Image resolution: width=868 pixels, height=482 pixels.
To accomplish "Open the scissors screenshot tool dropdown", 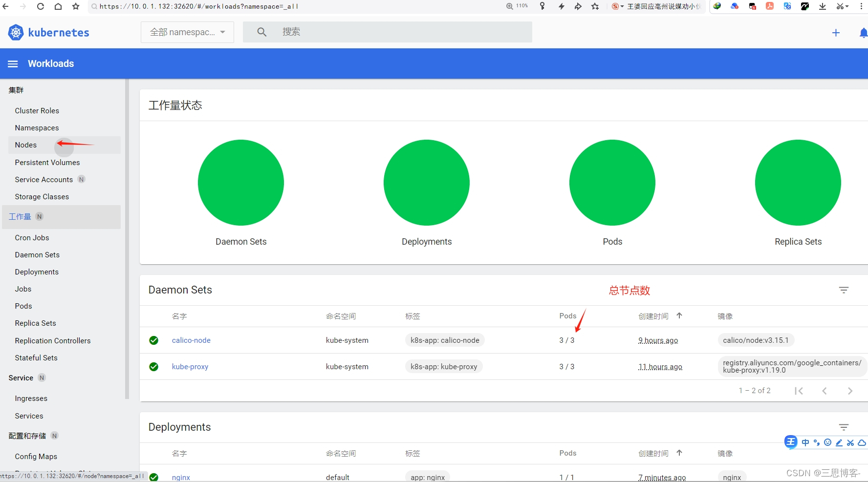I will click(x=843, y=6).
